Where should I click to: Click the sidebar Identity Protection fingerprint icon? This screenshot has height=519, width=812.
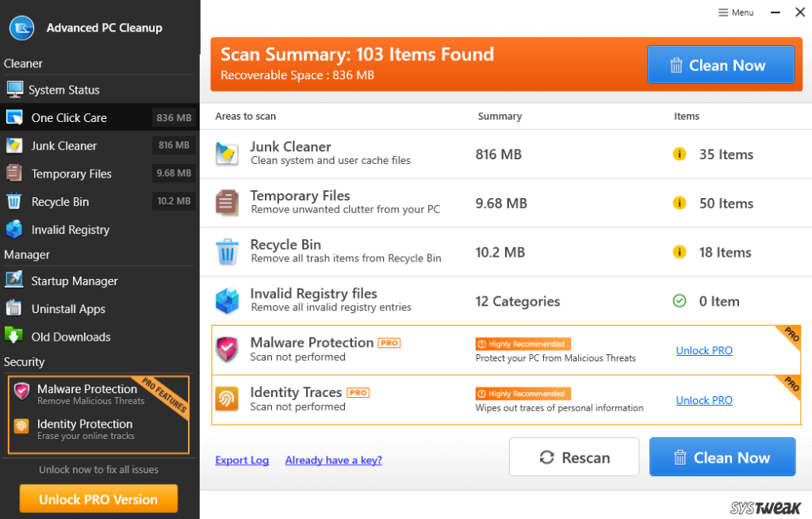[x=21, y=426]
